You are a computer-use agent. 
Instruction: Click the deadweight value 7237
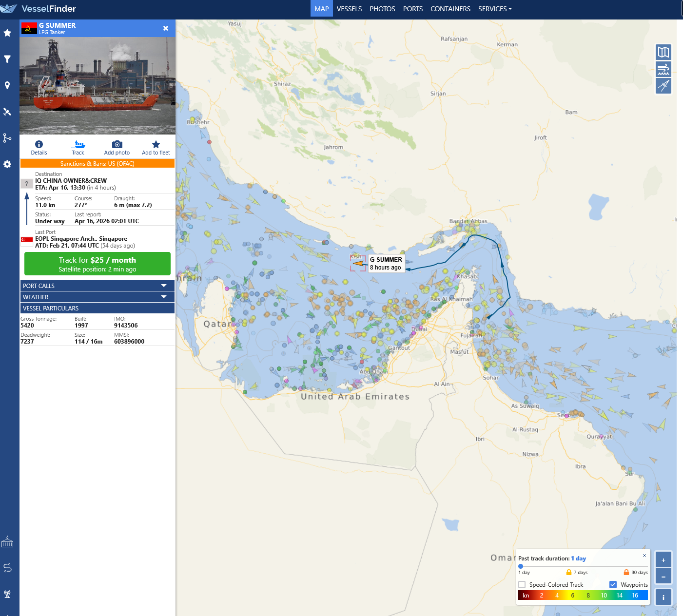click(27, 342)
